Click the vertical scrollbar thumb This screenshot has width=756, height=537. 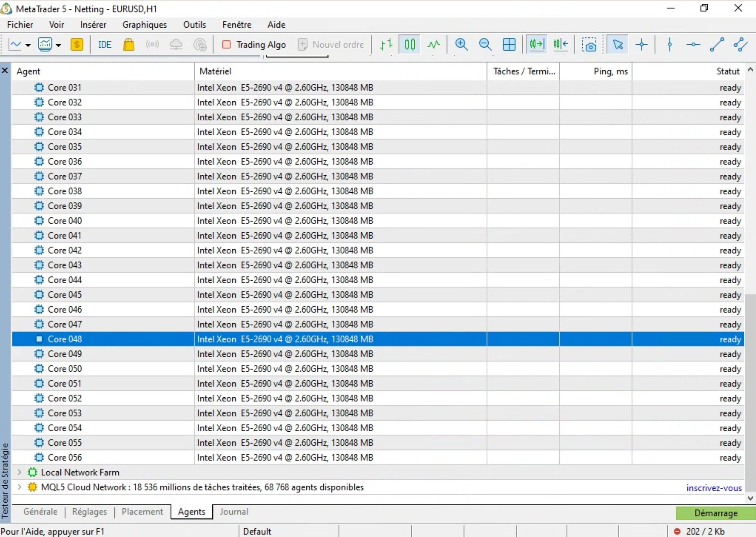point(750,393)
